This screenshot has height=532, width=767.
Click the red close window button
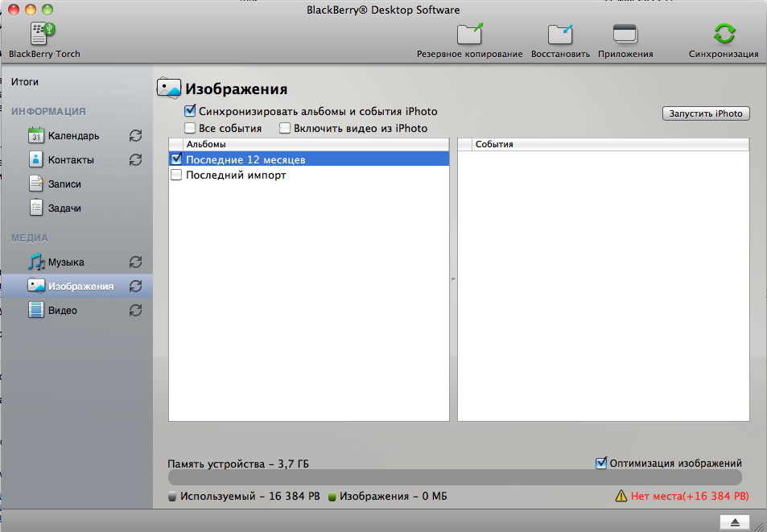[14, 10]
